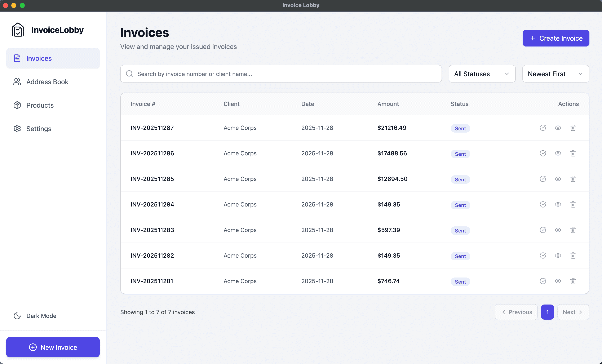Select page 1 in the pagination control
The image size is (602, 364).
pyautogui.click(x=548, y=312)
